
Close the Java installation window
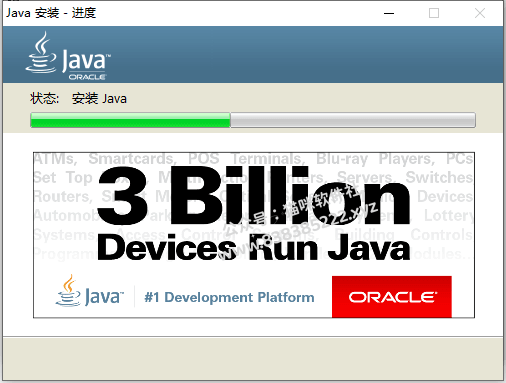(x=480, y=13)
